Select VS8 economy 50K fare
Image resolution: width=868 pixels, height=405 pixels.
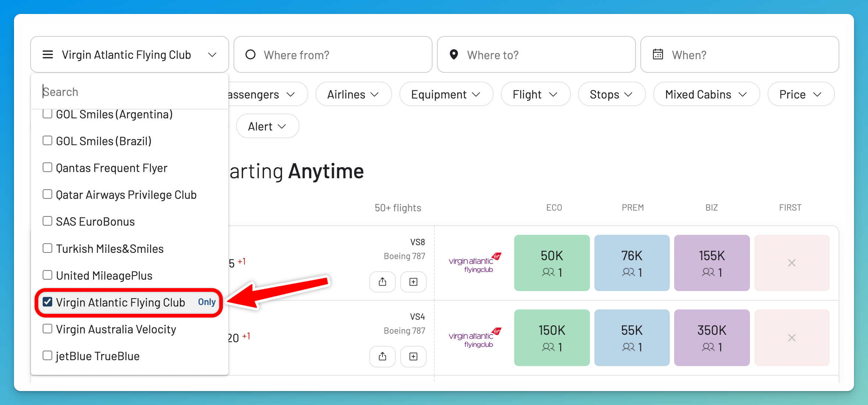coord(552,263)
